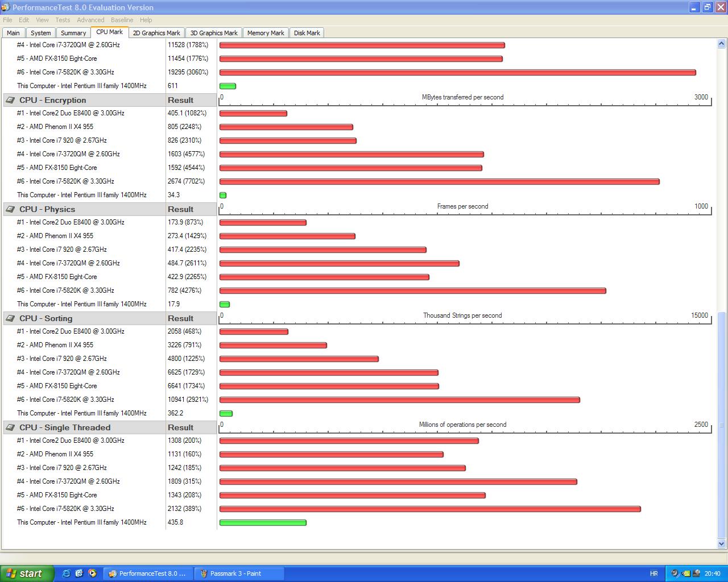Click the PerformanceTest icon in the title bar
This screenshot has height=582, width=728.
pos(6,7)
